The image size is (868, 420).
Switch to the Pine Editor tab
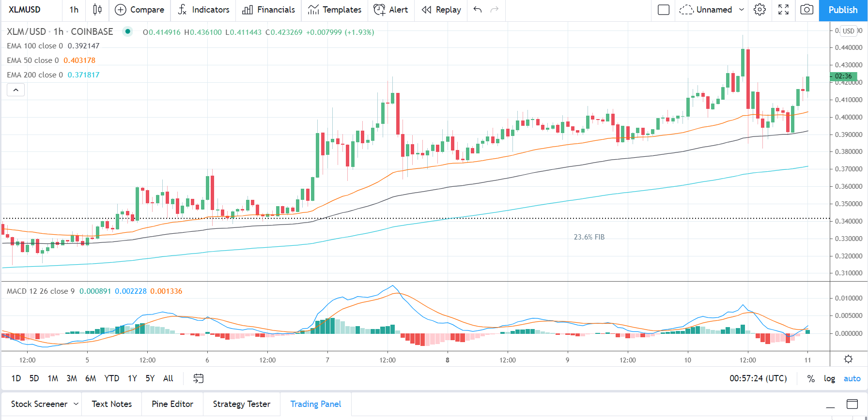[172, 404]
